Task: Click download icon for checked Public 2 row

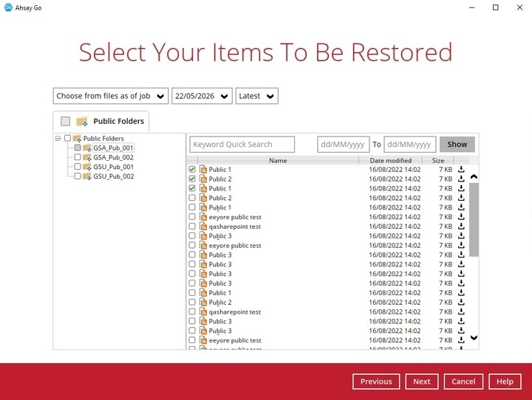Action: pos(461,179)
